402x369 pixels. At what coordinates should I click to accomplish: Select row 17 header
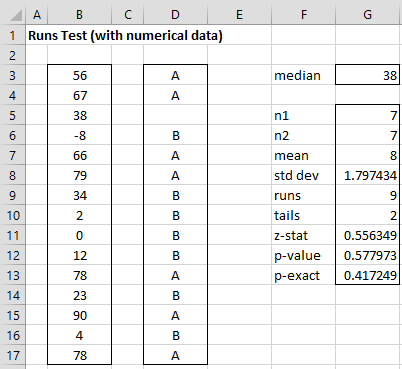point(13,355)
